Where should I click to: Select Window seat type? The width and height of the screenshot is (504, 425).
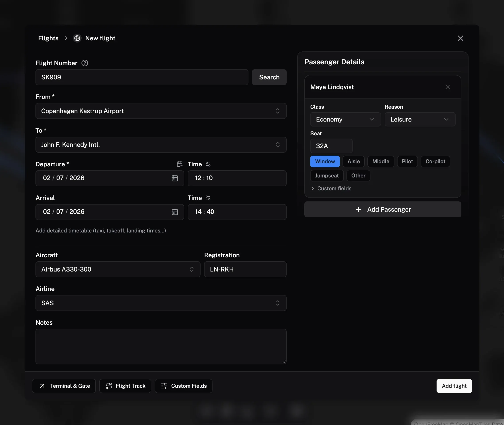pyautogui.click(x=325, y=161)
